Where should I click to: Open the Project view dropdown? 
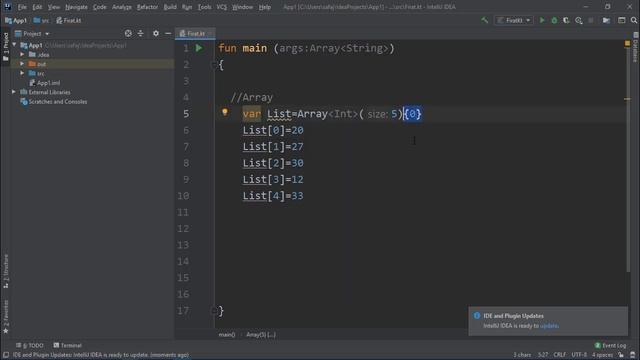tap(32, 33)
